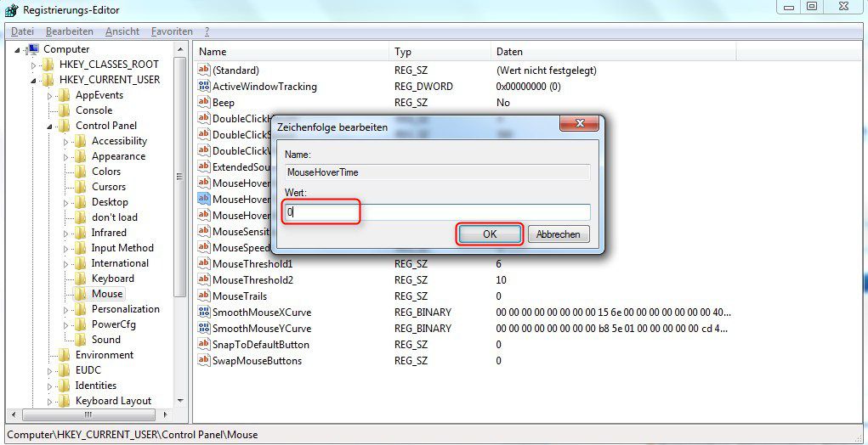868x445 pixels.
Task: Select the SwapMouseButtons value name
Action: pos(258,360)
